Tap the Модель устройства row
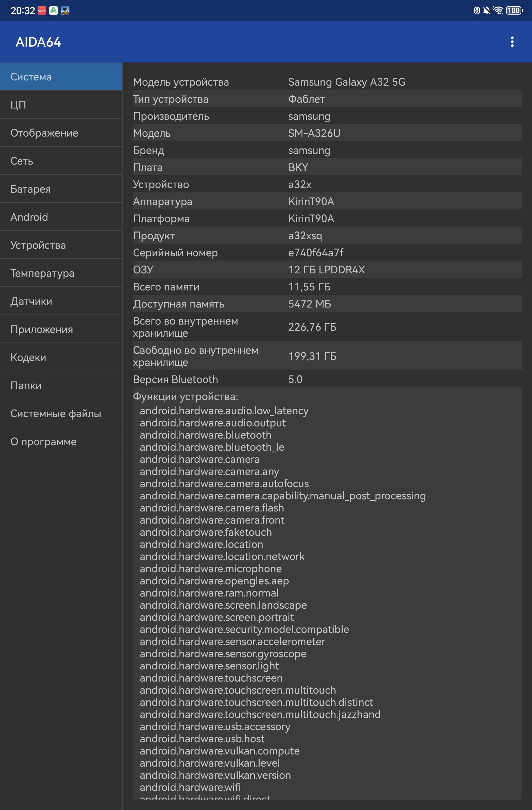Image resolution: width=532 pixels, height=810 pixels. pos(327,82)
